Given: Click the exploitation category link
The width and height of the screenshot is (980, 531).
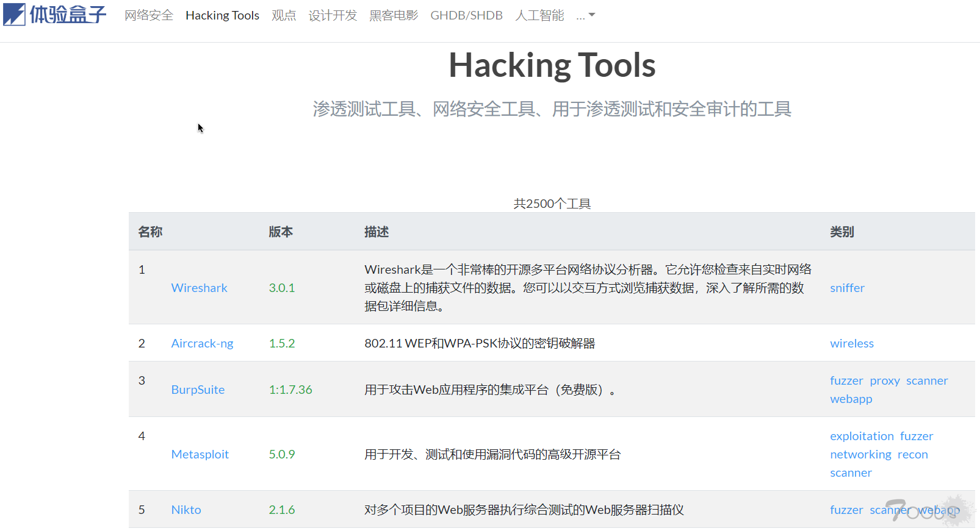Looking at the screenshot, I should click(x=862, y=436).
